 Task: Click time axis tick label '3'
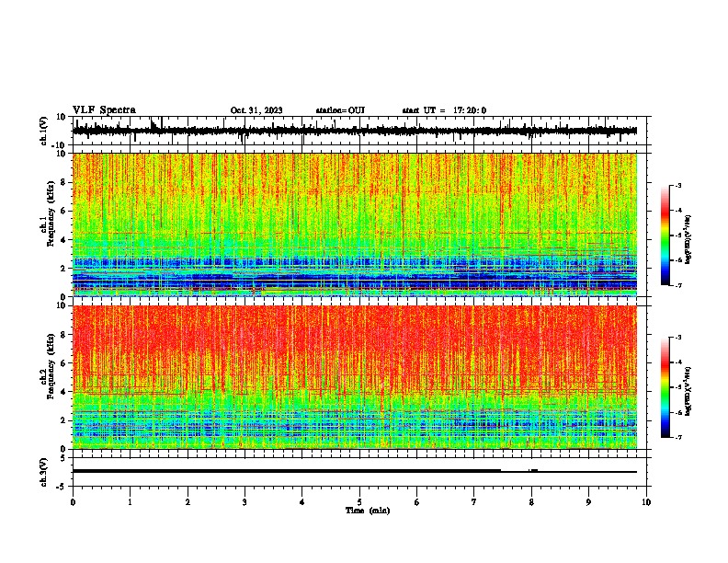pyautogui.click(x=245, y=502)
